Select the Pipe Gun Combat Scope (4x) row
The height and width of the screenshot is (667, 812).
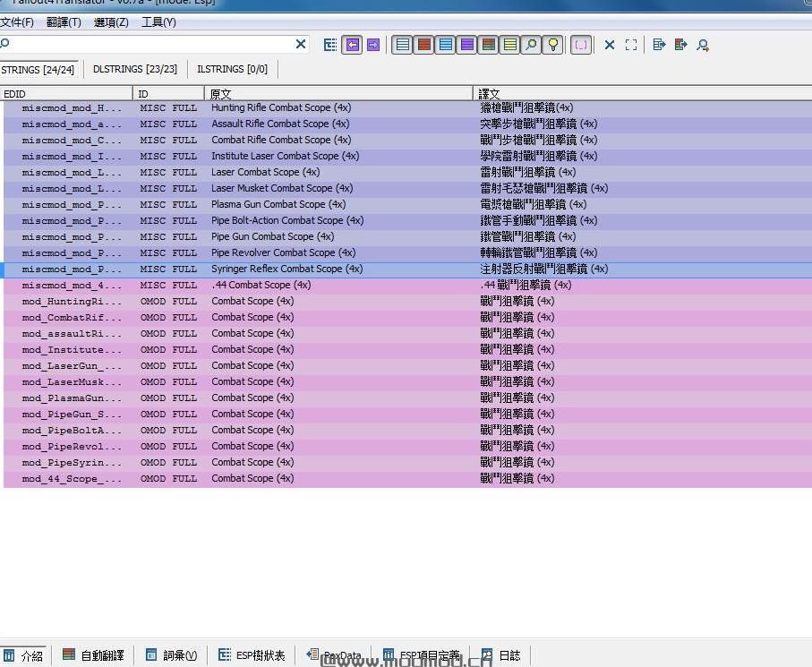407,236
